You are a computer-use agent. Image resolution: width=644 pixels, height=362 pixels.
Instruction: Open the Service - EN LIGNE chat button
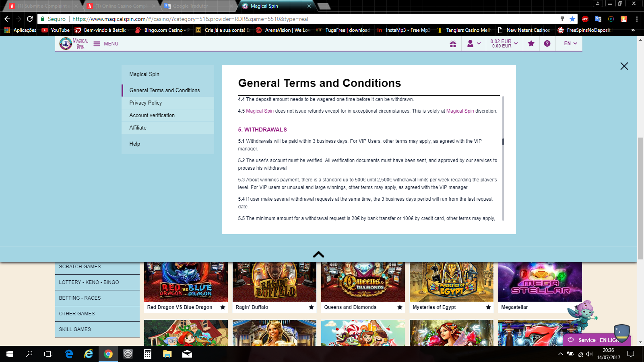tap(597, 340)
